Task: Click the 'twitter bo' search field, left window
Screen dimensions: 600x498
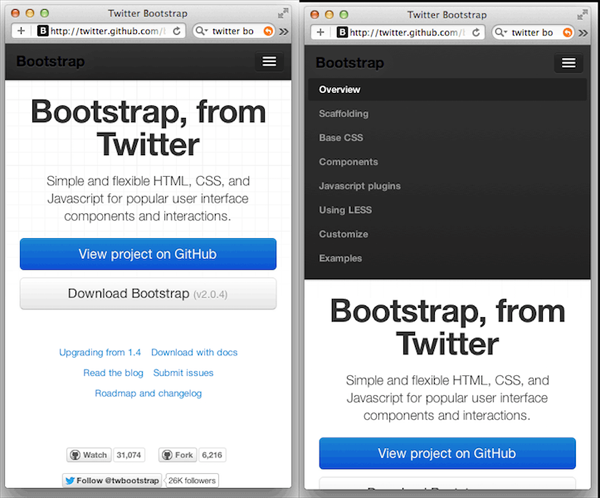Action: tap(233, 31)
